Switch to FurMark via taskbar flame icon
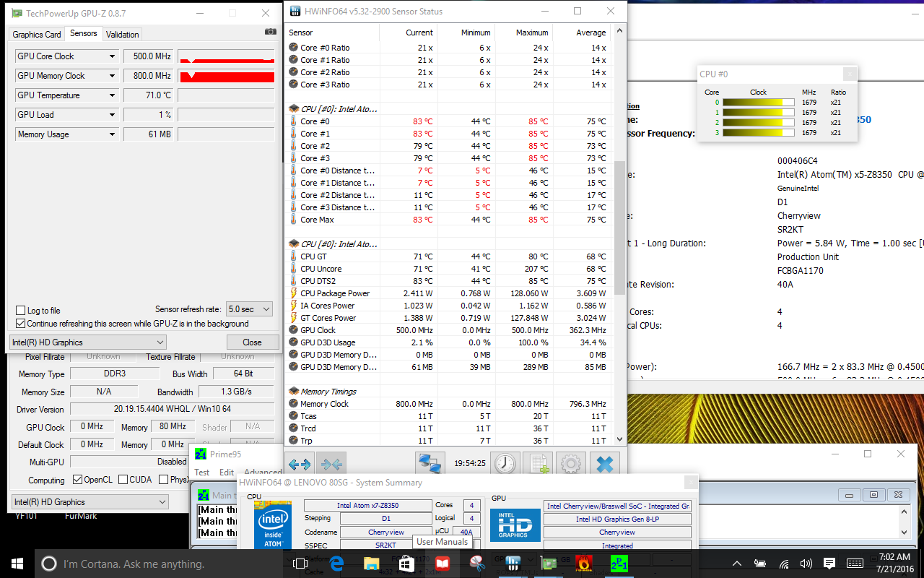The width and height of the screenshot is (924, 578). coord(584,564)
